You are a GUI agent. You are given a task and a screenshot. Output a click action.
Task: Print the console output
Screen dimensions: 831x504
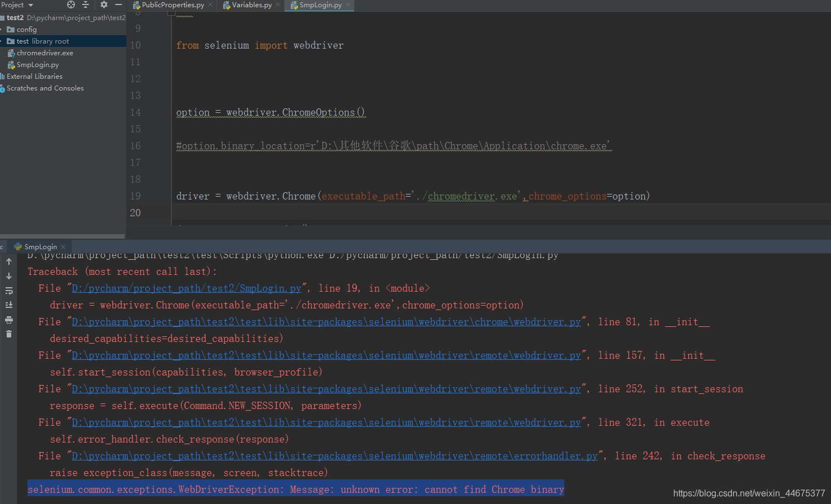tap(9, 319)
